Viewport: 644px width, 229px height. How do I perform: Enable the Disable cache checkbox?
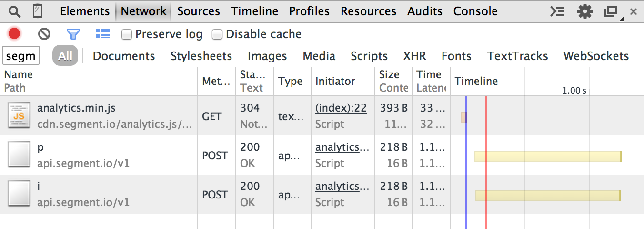[x=217, y=34]
